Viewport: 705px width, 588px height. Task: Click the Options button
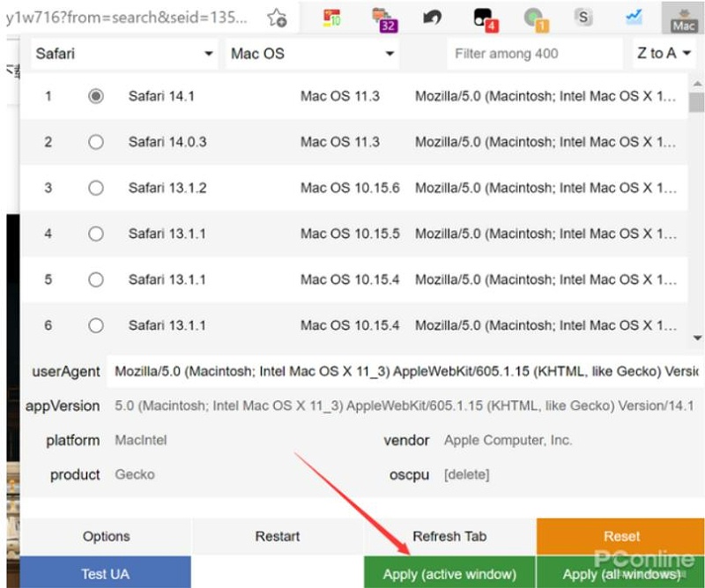[106, 536]
